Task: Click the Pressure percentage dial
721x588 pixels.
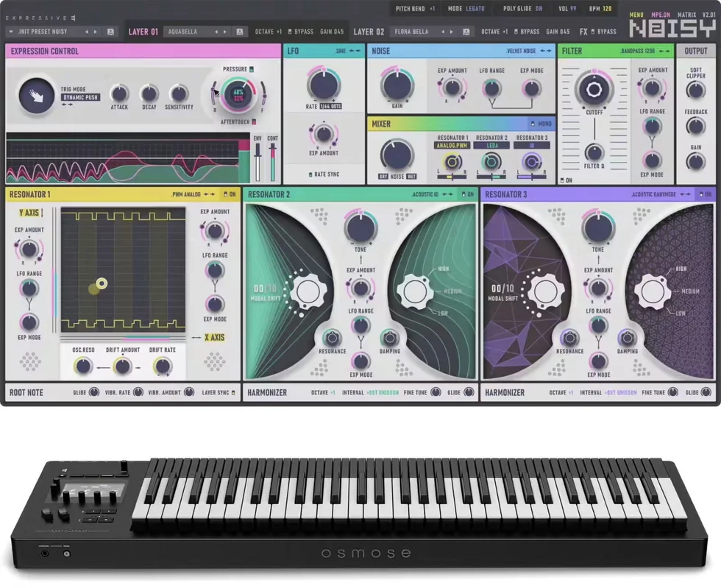Action: click(238, 95)
